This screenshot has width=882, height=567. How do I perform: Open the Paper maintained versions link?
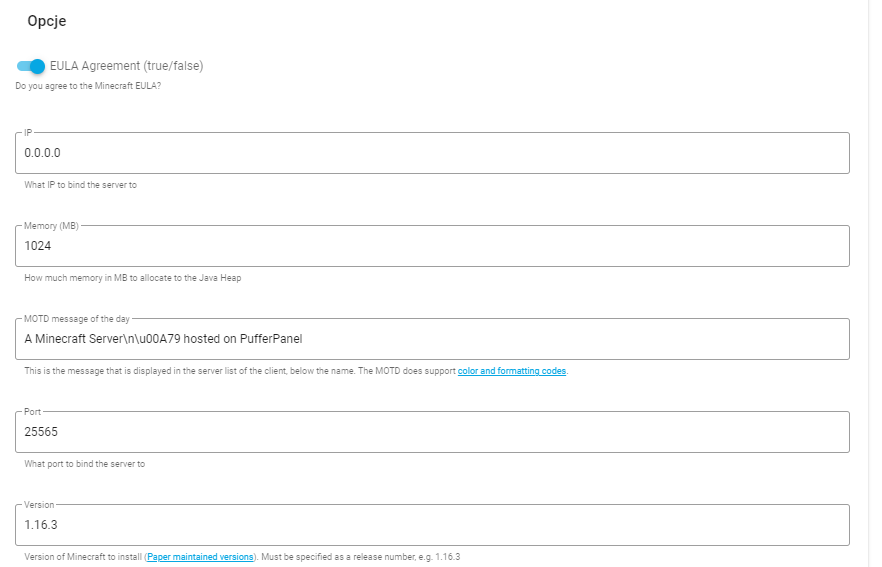200,557
